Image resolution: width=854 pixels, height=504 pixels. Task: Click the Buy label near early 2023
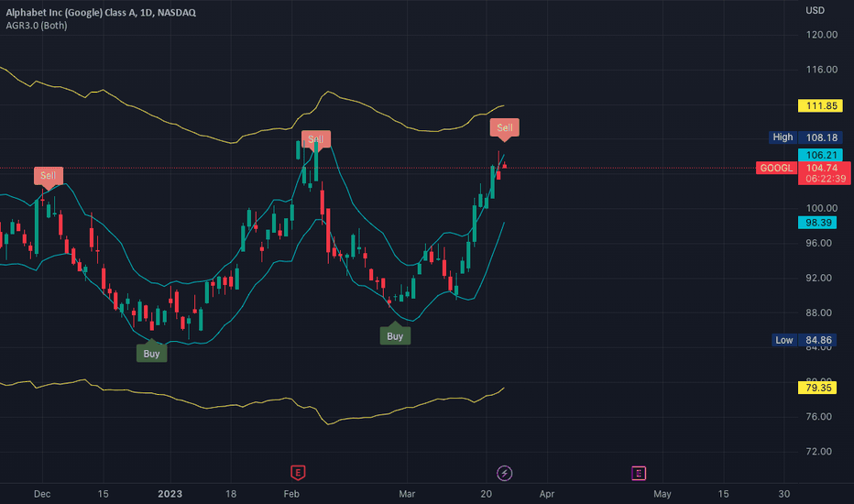pos(151,354)
